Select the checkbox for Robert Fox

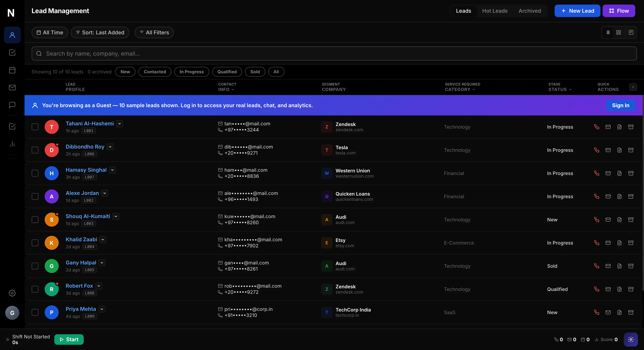point(35,289)
